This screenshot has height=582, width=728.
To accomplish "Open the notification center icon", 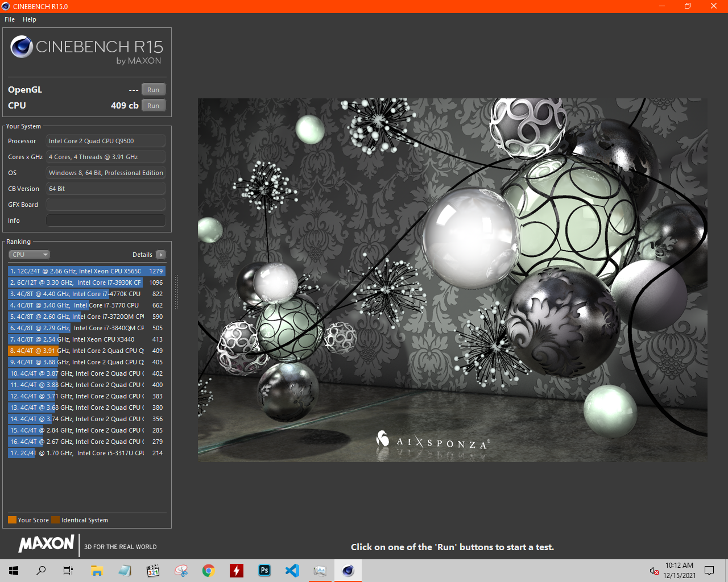I will point(709,571).
